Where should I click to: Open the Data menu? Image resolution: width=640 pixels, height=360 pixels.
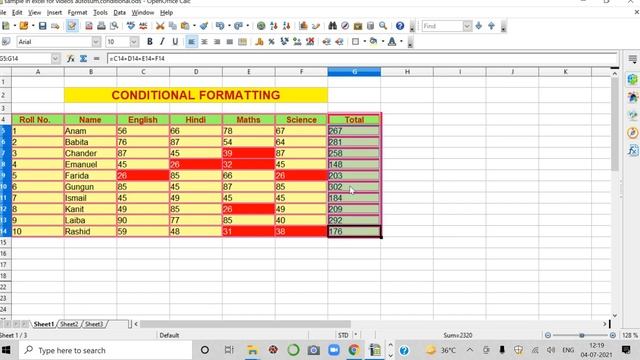click(x=119, y=13)
